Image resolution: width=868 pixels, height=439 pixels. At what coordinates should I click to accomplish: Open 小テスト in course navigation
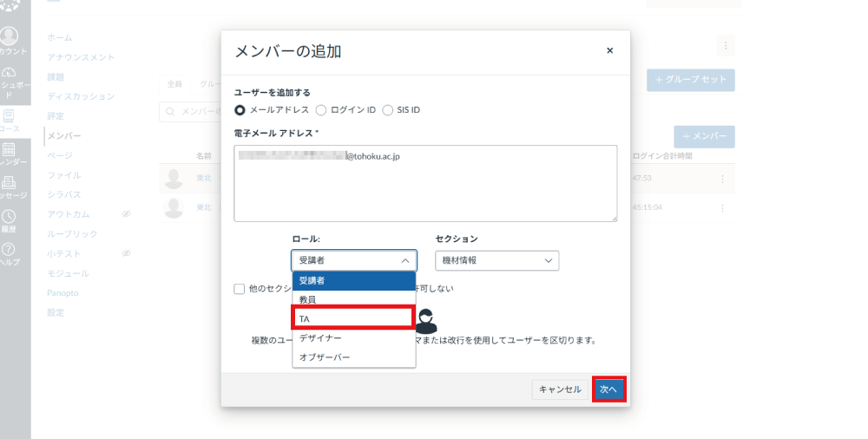[x=64, y=253]
